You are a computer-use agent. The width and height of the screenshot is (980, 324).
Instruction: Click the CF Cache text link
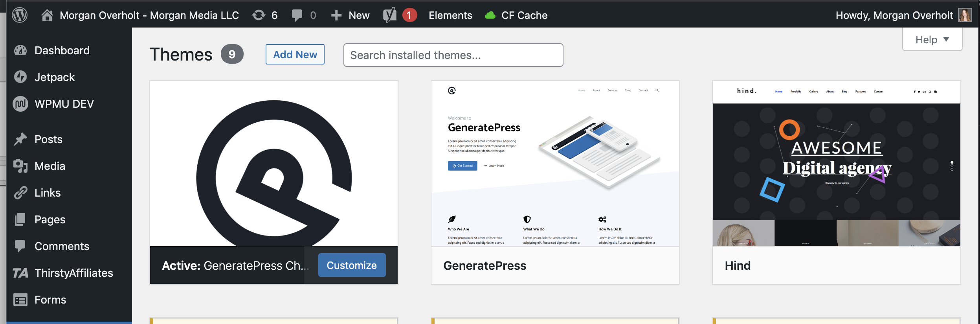click(524, 15)
